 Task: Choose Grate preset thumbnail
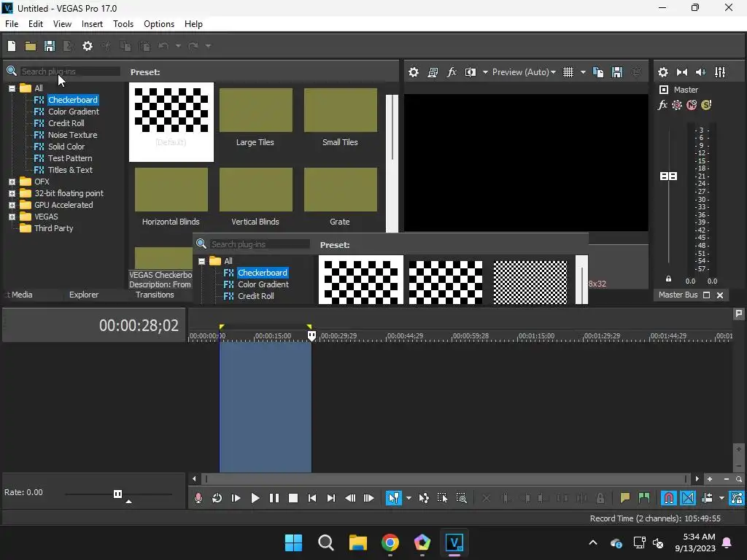point(340,190)
